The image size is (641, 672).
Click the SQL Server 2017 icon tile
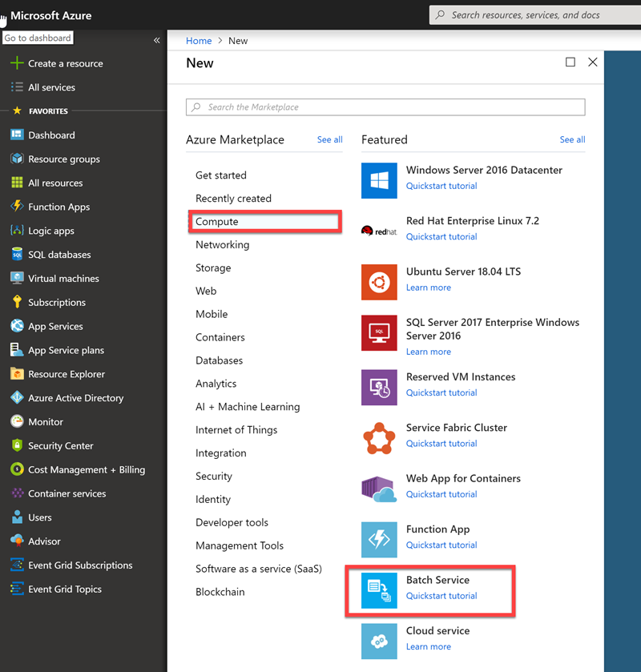point(379,332)
